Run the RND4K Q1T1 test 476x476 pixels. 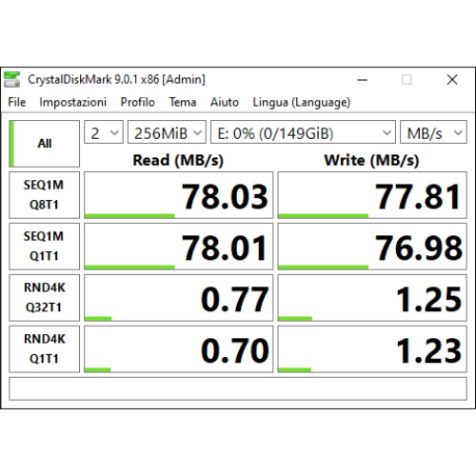pos(44,349)
